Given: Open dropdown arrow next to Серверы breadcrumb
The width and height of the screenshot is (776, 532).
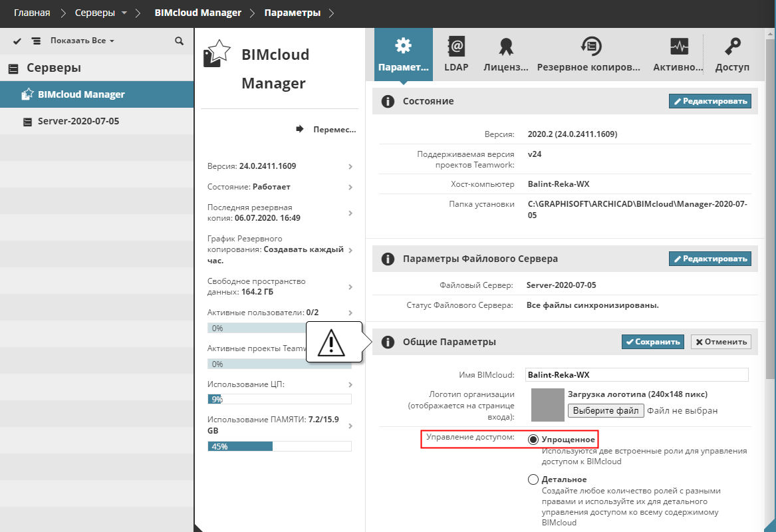Looking at the screenshot, I should (124, 13).
